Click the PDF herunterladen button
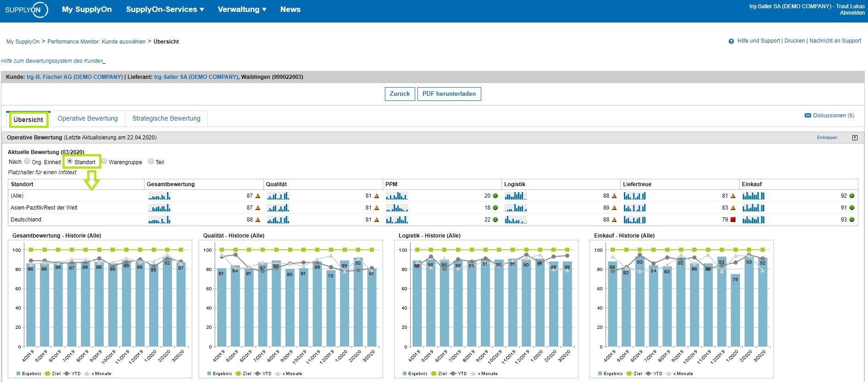Image resolution: width=868 pixels, height=382 pixels. pos(449,94)
